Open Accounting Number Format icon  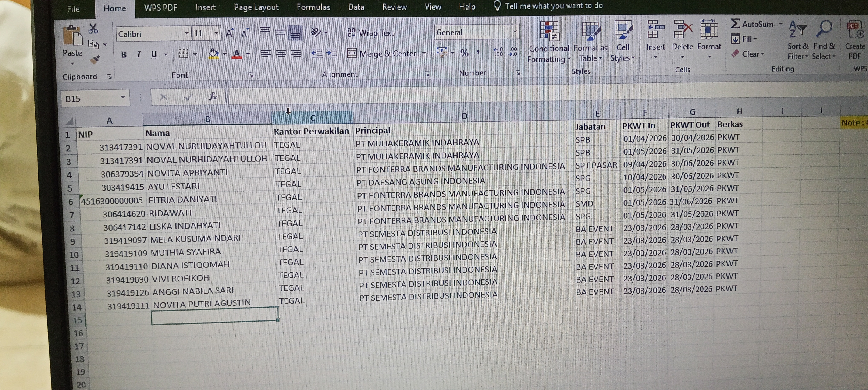click(442, 53)
